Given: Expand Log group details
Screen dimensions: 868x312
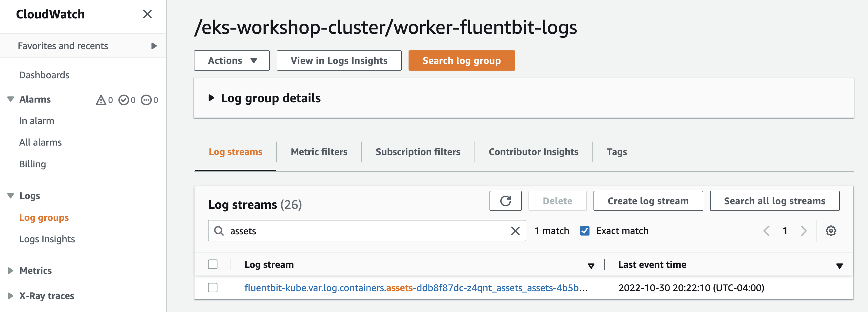Looking at the screenshot, I should click(211, 98).
